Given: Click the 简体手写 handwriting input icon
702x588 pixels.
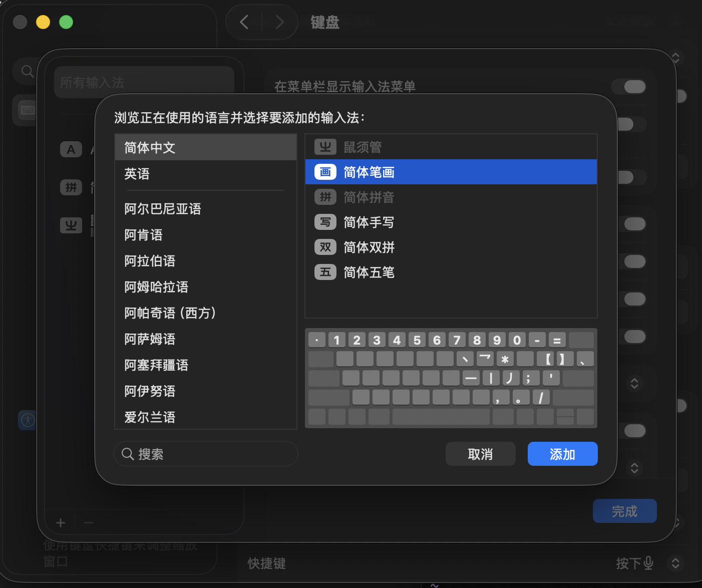Looking at the screenshot, I should (325, 222).
